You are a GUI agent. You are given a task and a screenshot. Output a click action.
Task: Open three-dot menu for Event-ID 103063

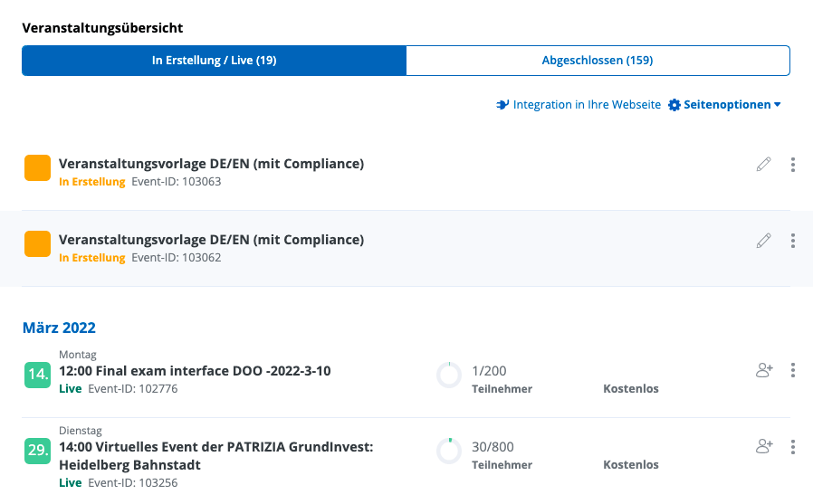point(793,165)
